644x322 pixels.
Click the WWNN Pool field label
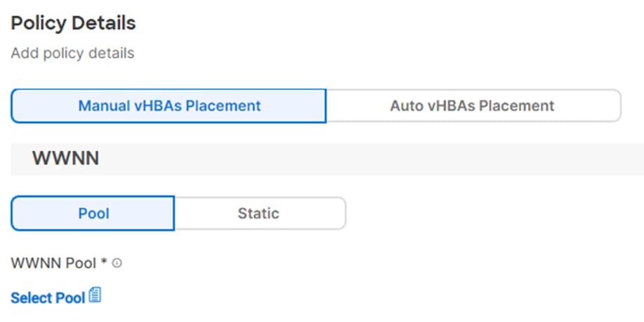click(x=53, y=263)
